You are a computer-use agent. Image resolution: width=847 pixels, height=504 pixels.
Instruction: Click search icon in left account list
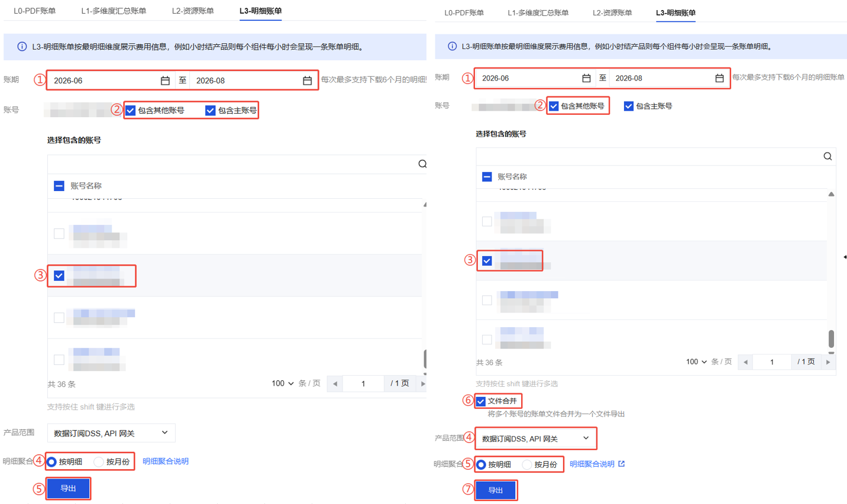422,164
